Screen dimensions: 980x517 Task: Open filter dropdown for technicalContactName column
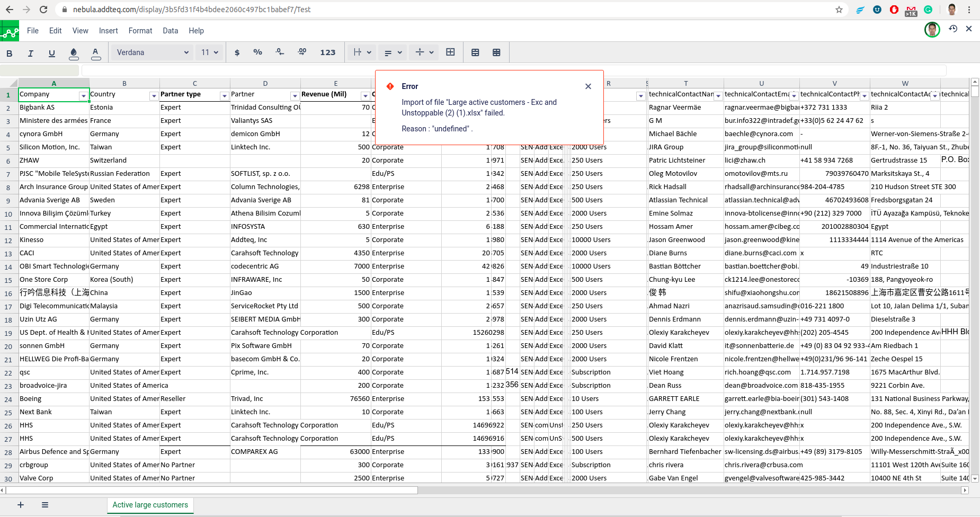click(718, 96)
